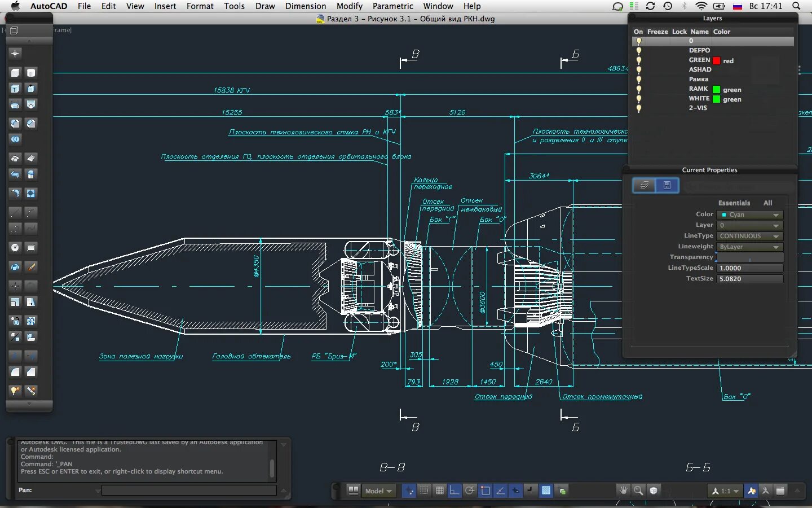Open the 3D view cube icon in status bar

(x=654, y=491)
